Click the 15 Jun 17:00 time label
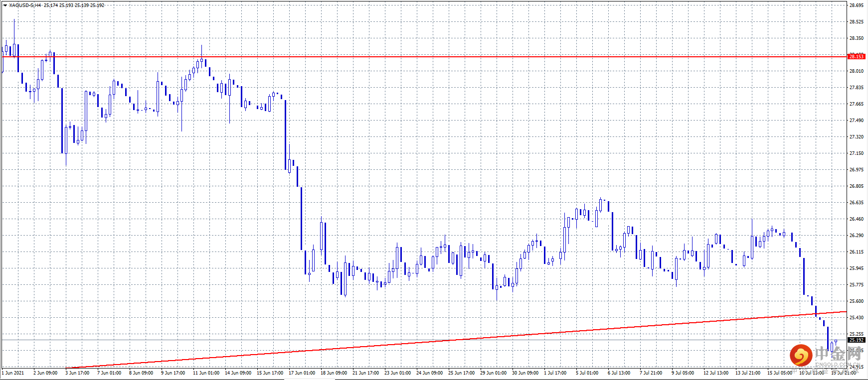The image size is (868, 380). (270, 373)
